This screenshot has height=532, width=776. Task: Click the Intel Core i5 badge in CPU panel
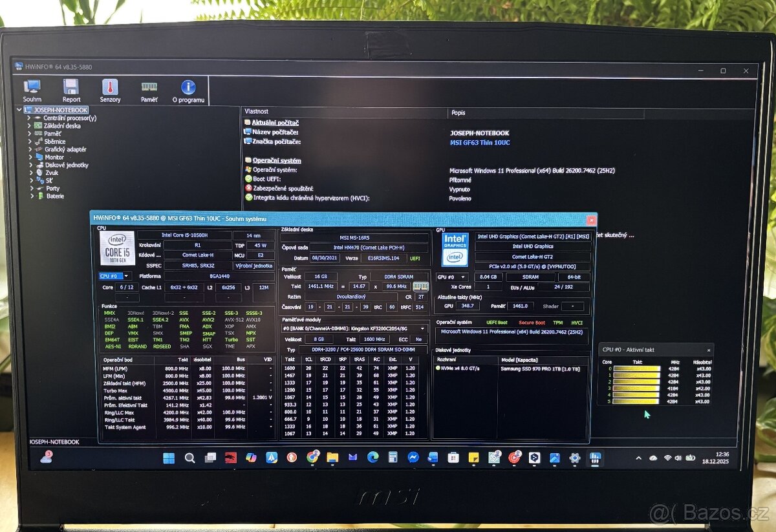point(120,249)
